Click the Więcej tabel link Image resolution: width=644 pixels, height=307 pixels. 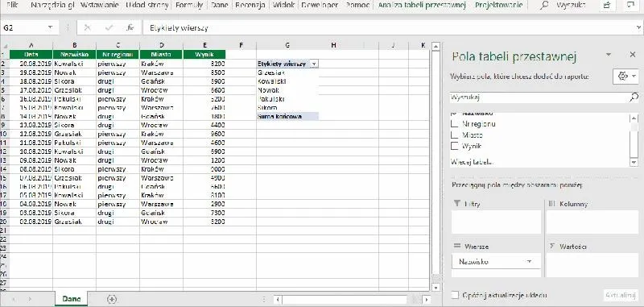point(472,161)
